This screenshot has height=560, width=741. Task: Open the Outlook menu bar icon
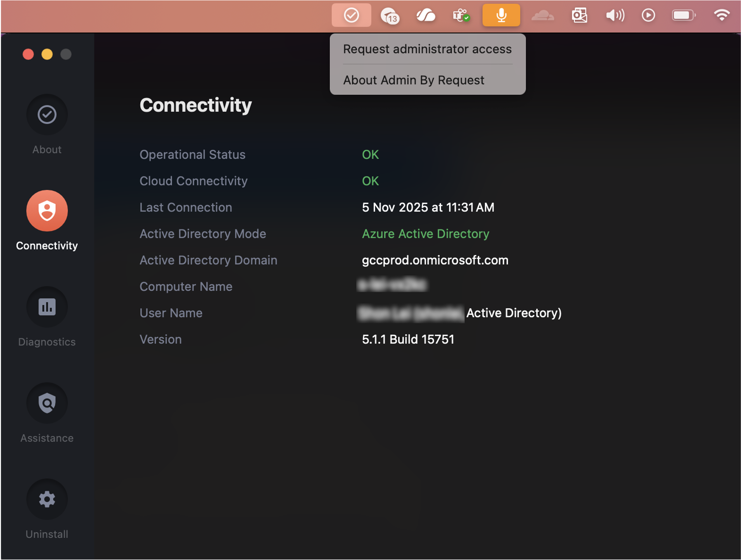pos(579,15)
